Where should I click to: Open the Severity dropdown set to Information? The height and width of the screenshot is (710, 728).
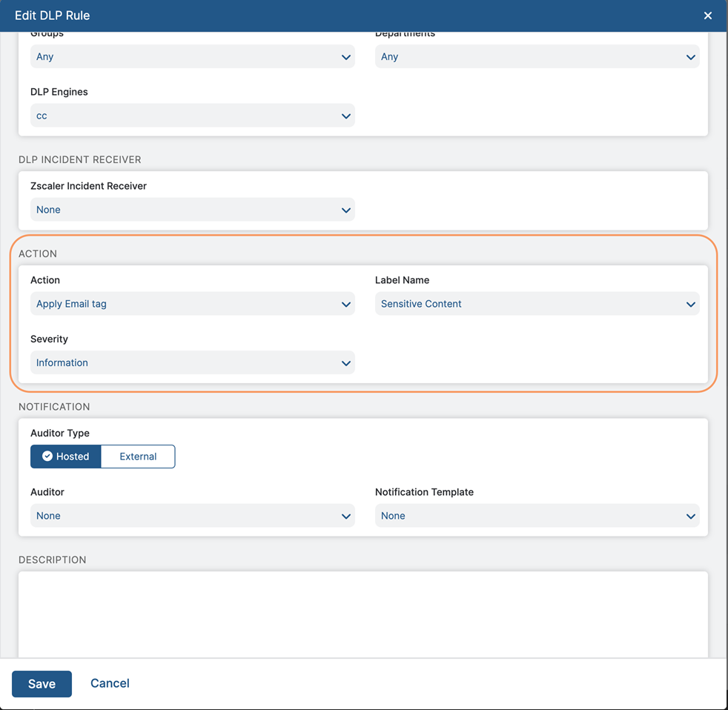tap(193, 362)
